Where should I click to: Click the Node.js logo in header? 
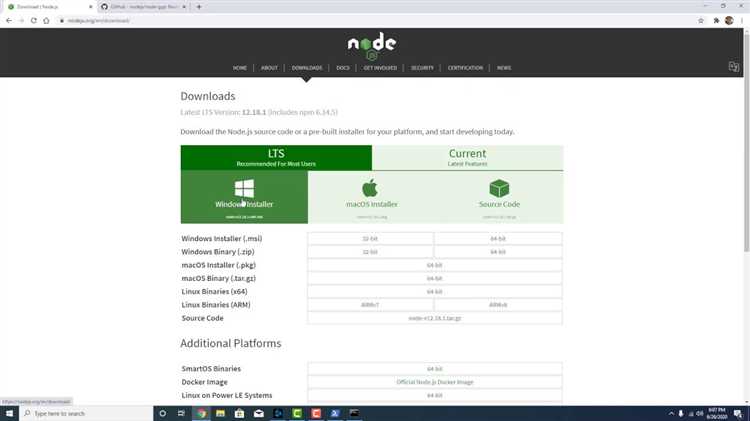372,46
